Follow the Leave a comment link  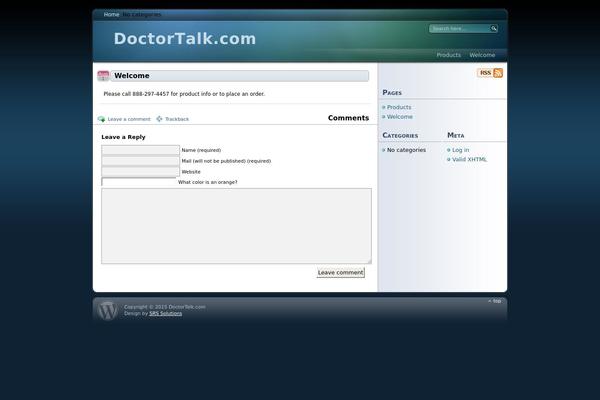pos(129,119)
